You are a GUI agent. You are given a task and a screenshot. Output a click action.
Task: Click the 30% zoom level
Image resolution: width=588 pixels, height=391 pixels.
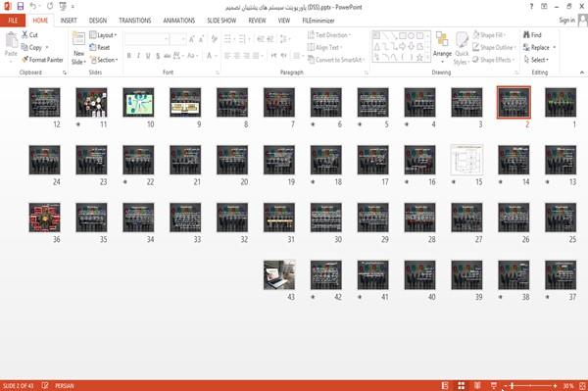567,386
